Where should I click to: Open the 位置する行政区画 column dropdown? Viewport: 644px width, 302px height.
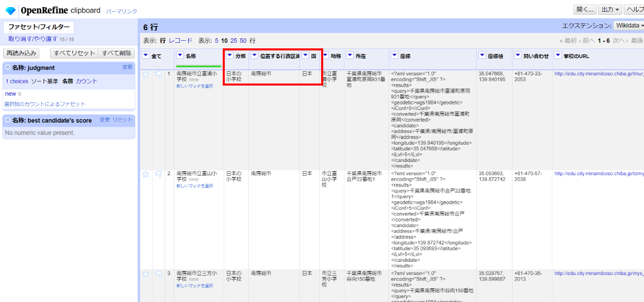(x=254, y=56)
